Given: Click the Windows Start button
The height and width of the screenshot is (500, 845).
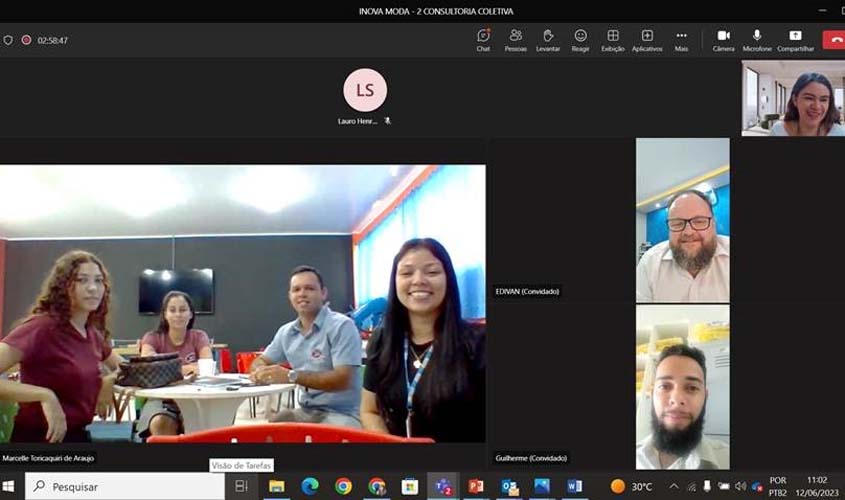Looking at the screenshot, I should tap(10, 487).
